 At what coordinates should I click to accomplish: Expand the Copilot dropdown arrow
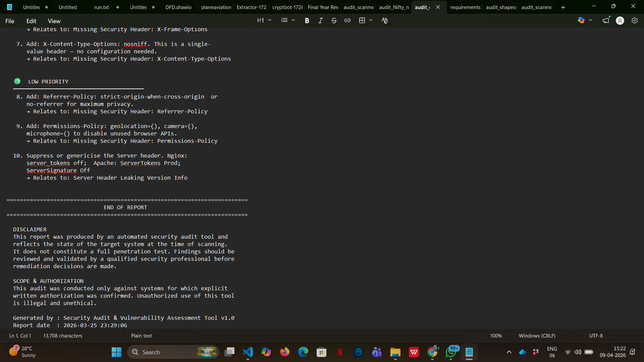591,20
